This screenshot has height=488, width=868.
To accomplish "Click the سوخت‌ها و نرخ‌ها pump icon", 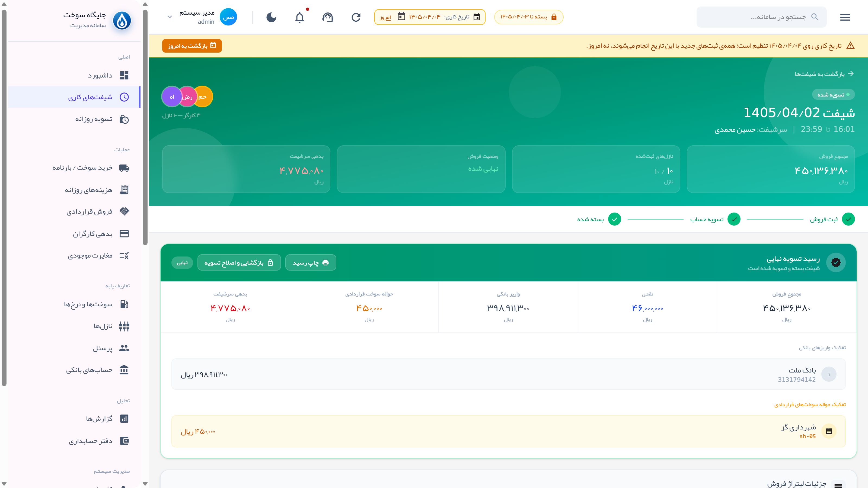I will [124, 304].
